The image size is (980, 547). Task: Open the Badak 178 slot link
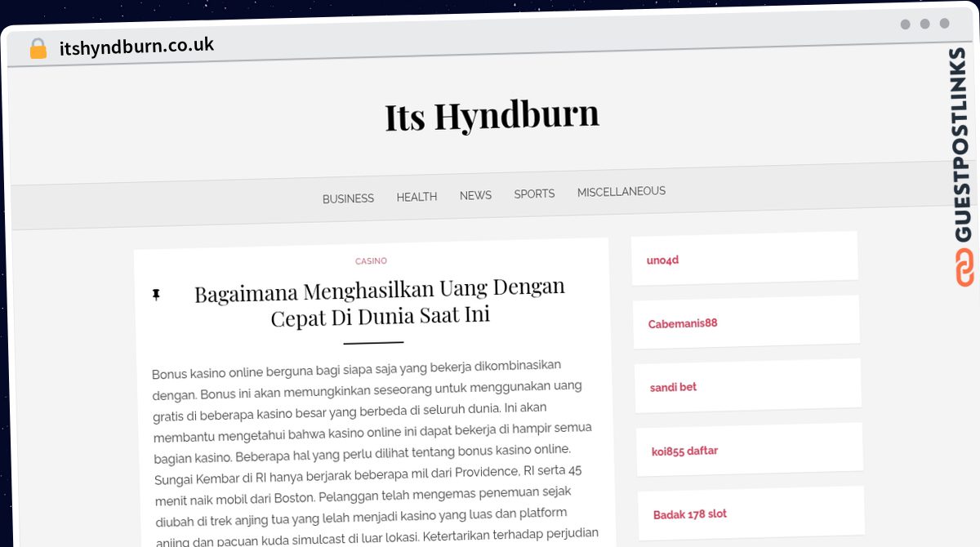click(x=689, y=514)
